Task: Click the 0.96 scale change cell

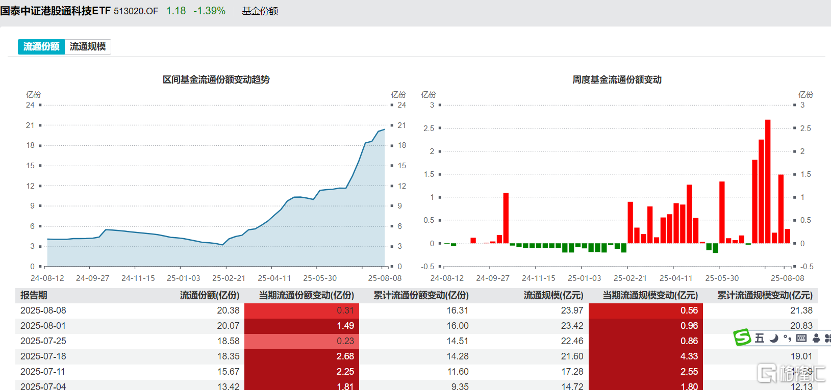Action: click(x=646, y=326)
